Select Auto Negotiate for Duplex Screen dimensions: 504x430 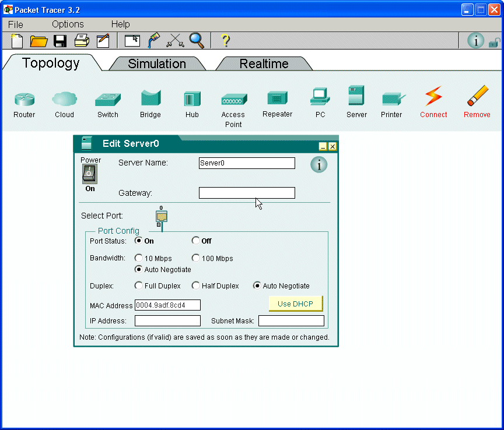[257, 286]
